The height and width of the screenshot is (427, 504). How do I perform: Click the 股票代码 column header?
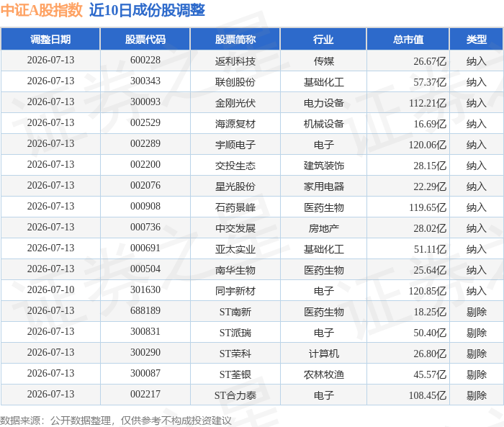point(145,39)
